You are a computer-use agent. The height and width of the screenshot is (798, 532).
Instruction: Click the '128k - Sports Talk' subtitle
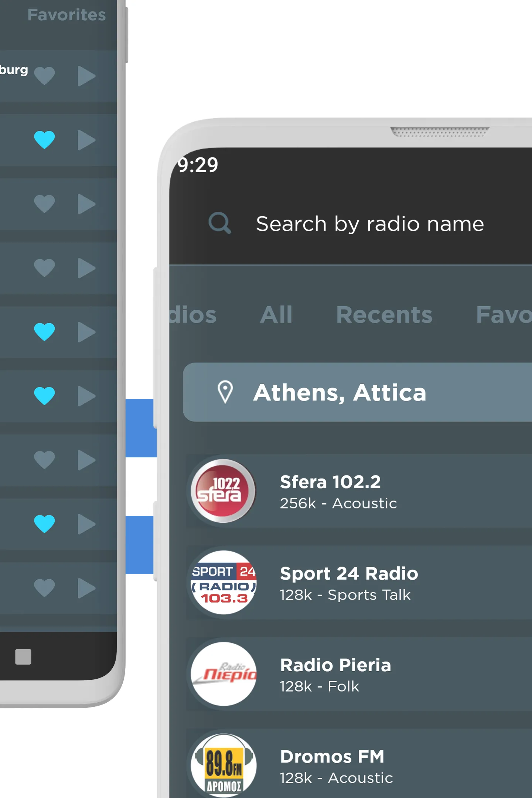[345, 595]
